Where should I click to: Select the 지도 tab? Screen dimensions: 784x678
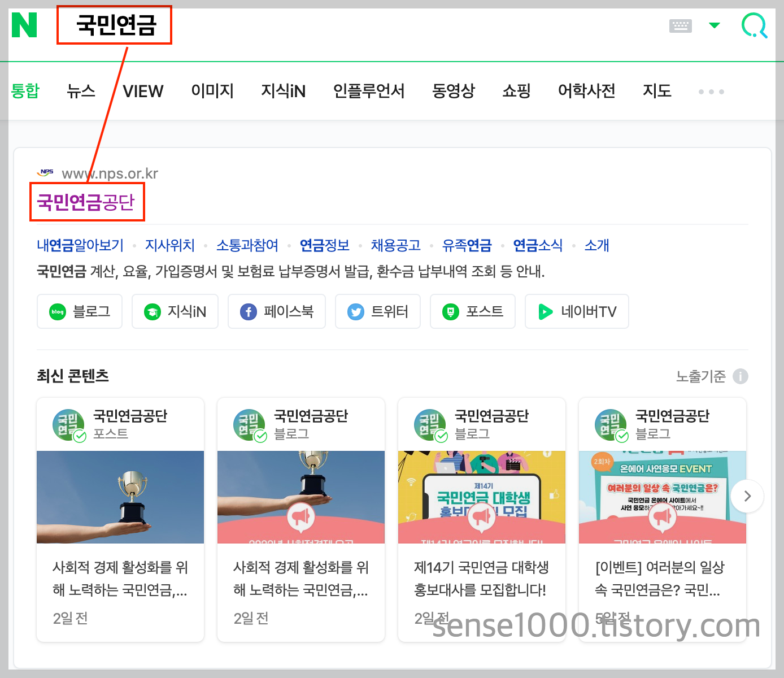(x=657, y=91)
